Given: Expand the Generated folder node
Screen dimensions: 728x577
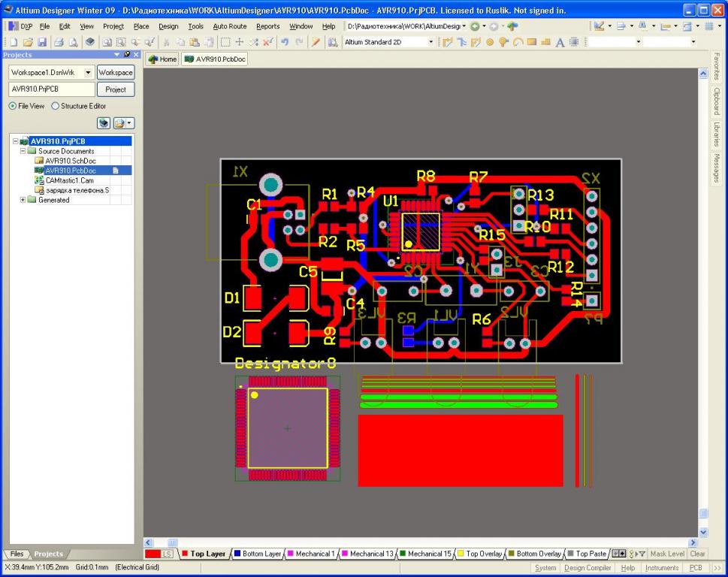Looking at the screenshot, I should tap(23, 200).
